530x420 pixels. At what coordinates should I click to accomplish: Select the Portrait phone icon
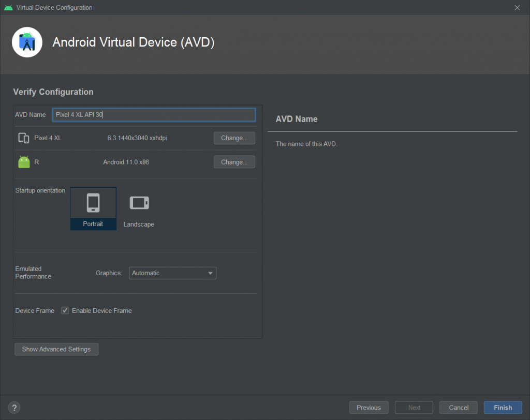[x=93, y=203]
